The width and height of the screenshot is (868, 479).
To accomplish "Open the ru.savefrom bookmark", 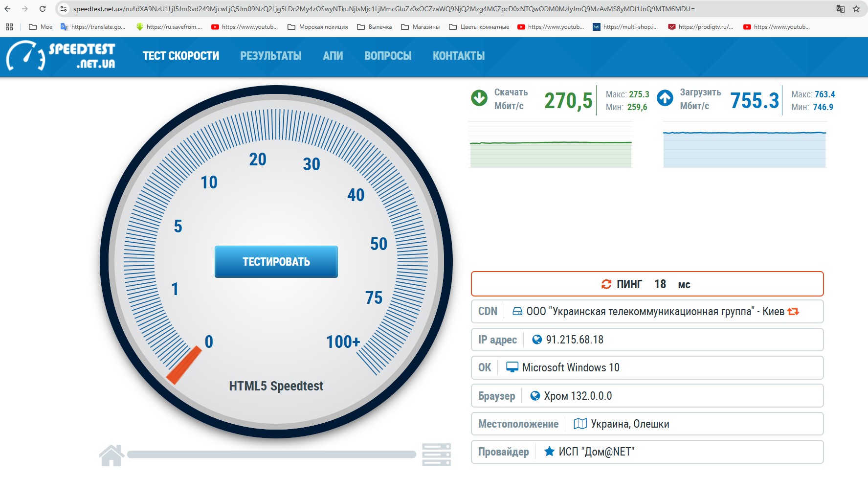I will (x=169, y=27).
